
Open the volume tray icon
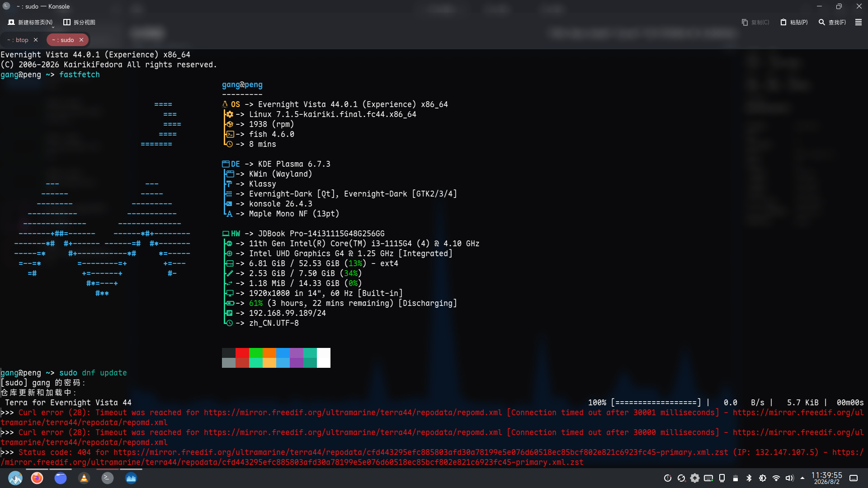790,478
